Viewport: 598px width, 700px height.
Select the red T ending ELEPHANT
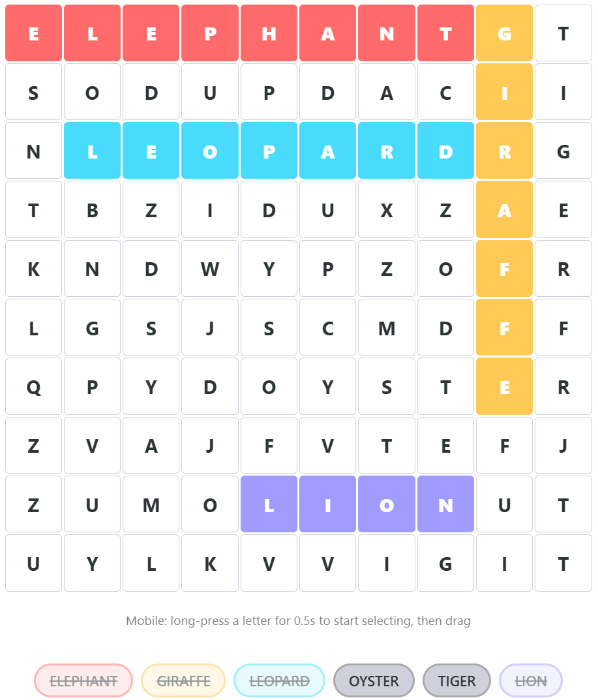click(445, 33)
